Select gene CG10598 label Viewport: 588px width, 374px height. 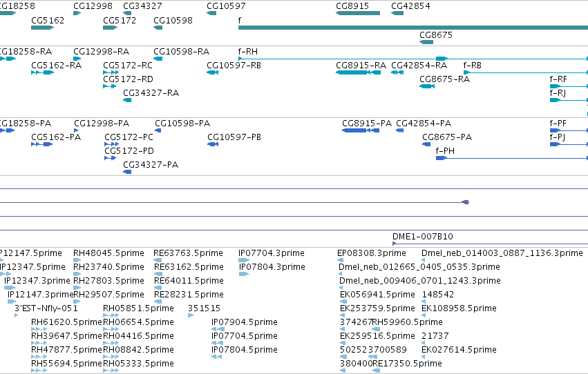coord(173,21)
